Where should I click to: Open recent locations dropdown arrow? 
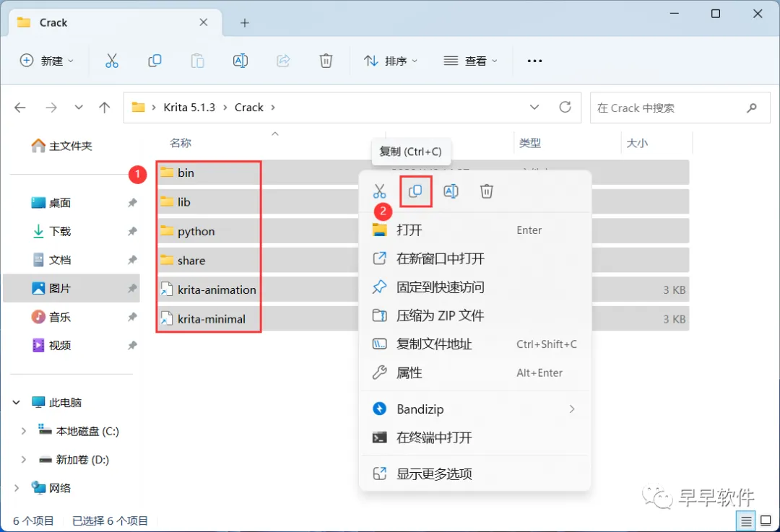[x=79, y=108]
